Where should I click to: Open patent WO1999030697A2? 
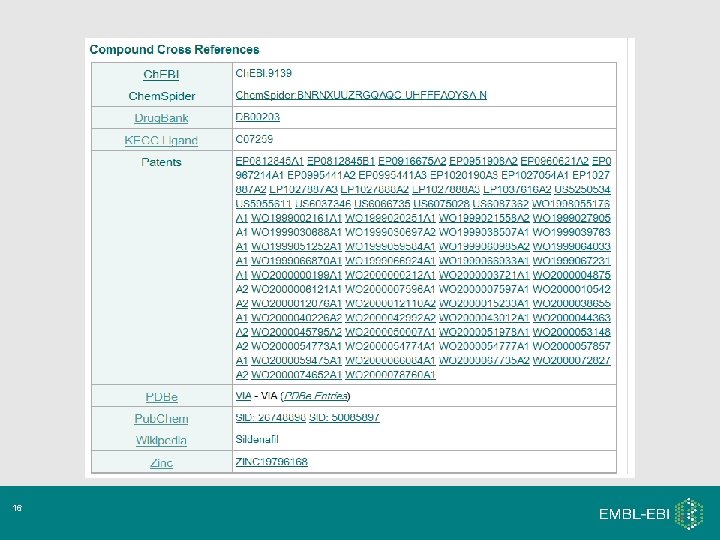(390, 232)
